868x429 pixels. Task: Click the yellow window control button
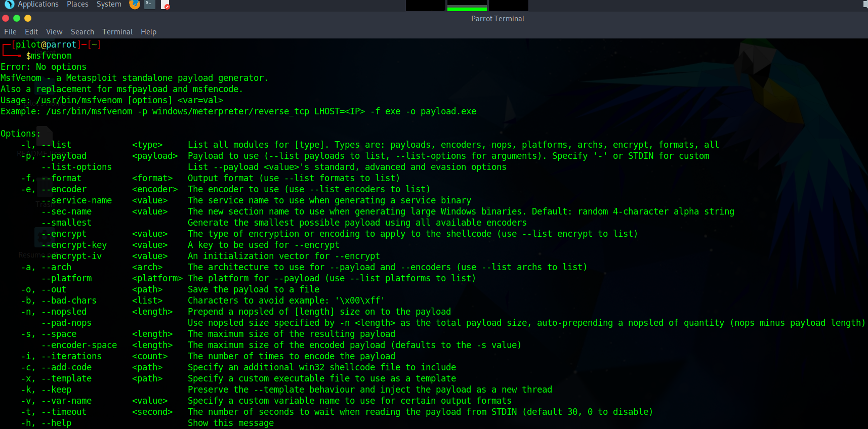(28, 18)
